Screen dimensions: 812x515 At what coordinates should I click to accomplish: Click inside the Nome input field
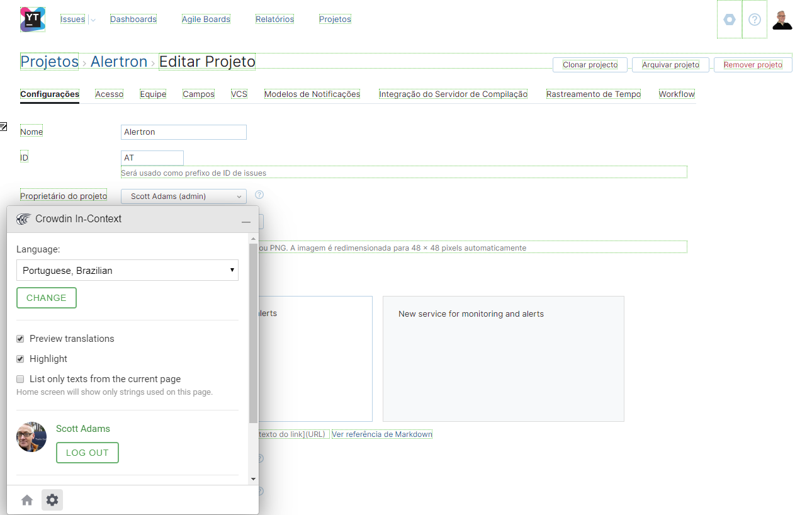coord(183,132)
